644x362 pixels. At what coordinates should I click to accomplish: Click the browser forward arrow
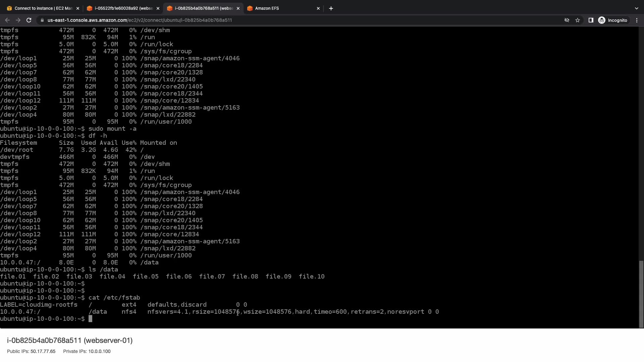point(18,20)
